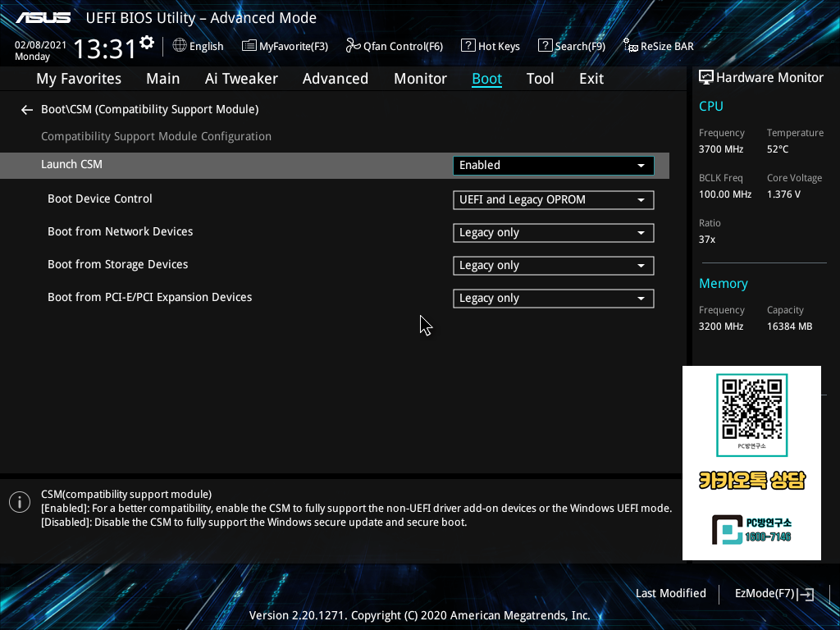
Task: Select the Launch CSM row label
Action: 72,164
